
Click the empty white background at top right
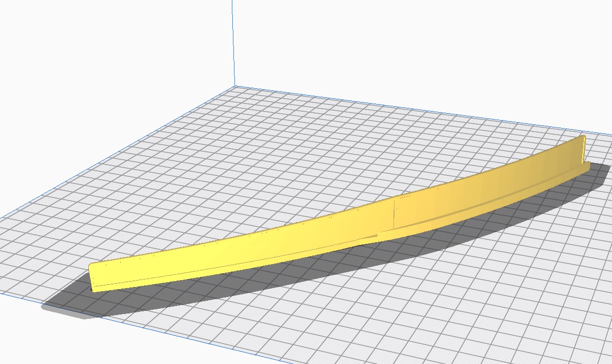click(x=479, y=43)
